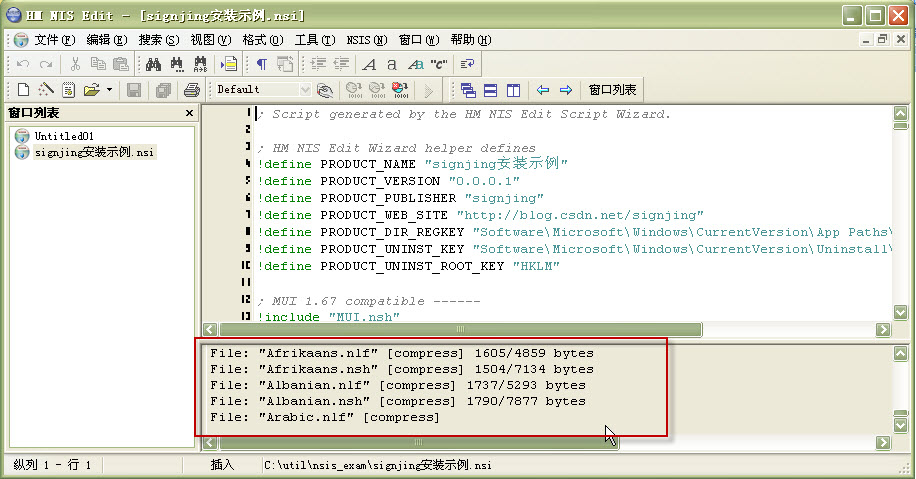The height and width of the screenshot is (479, 916).
Task: Go to next window with right arrow
Action: click(565, 90)
